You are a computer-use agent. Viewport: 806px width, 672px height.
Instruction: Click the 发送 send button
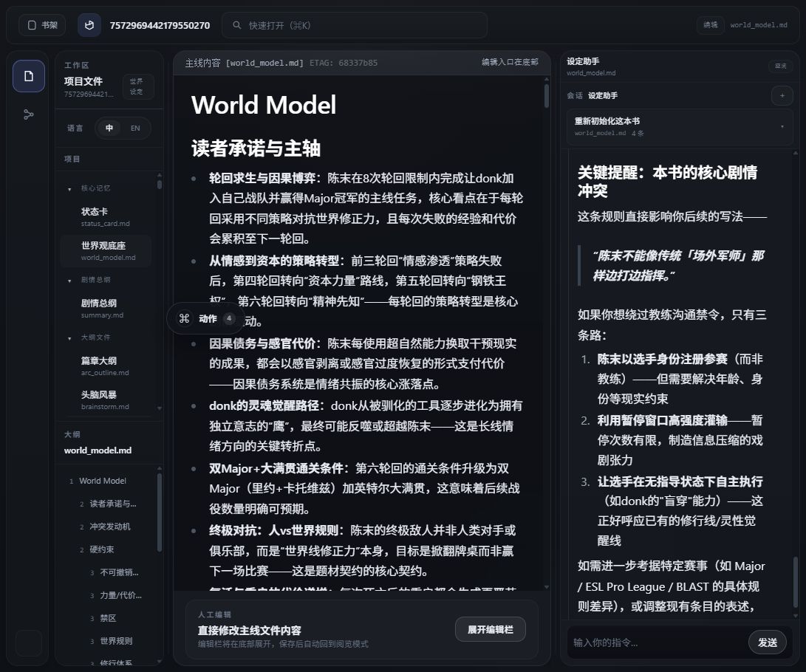(768, 642)
